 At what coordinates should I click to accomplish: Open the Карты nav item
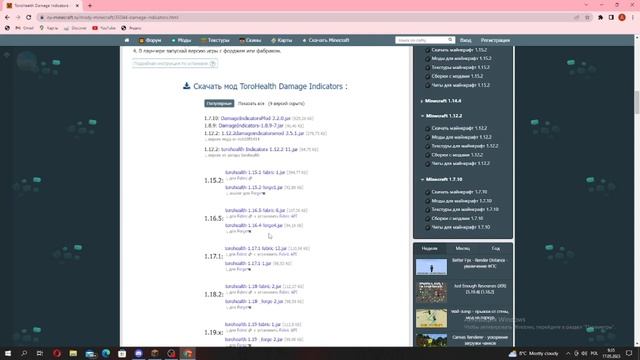(282, 40)
